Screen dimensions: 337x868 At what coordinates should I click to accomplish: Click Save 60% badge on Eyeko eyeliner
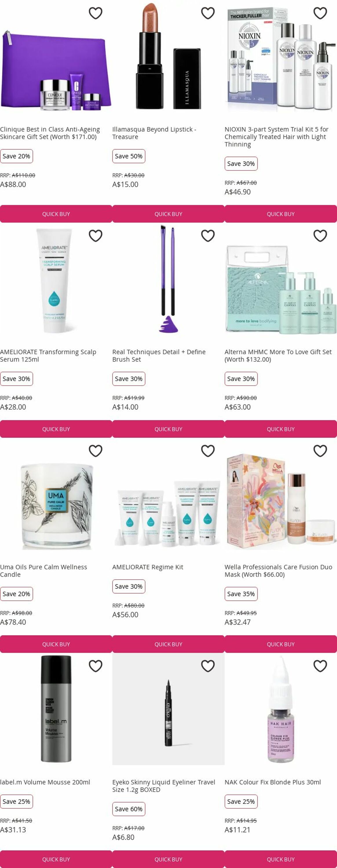[x=129, y=809]
